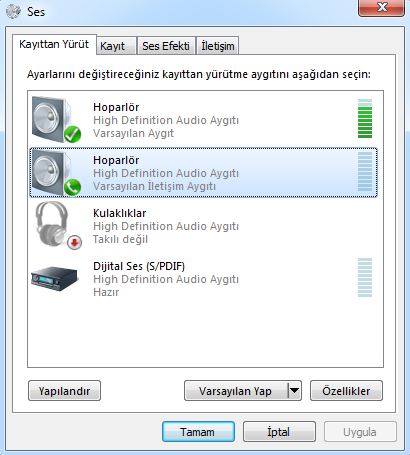
Task: Click the Ses window title speaker icon
Action: coord(13,12)
